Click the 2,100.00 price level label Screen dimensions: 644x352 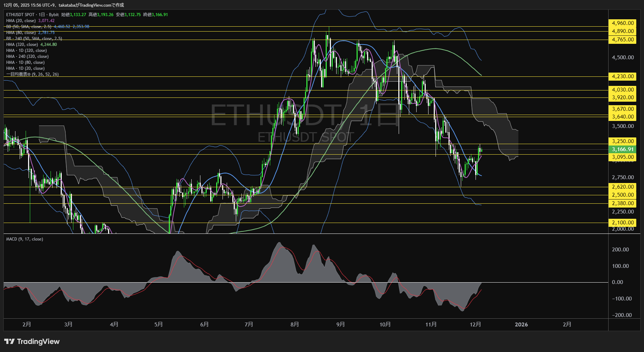[x=623, y=223]
